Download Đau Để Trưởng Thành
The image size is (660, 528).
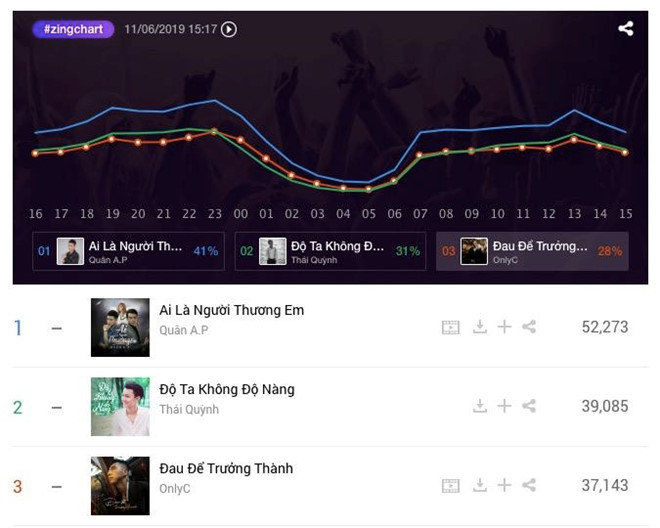coord(479,485)
